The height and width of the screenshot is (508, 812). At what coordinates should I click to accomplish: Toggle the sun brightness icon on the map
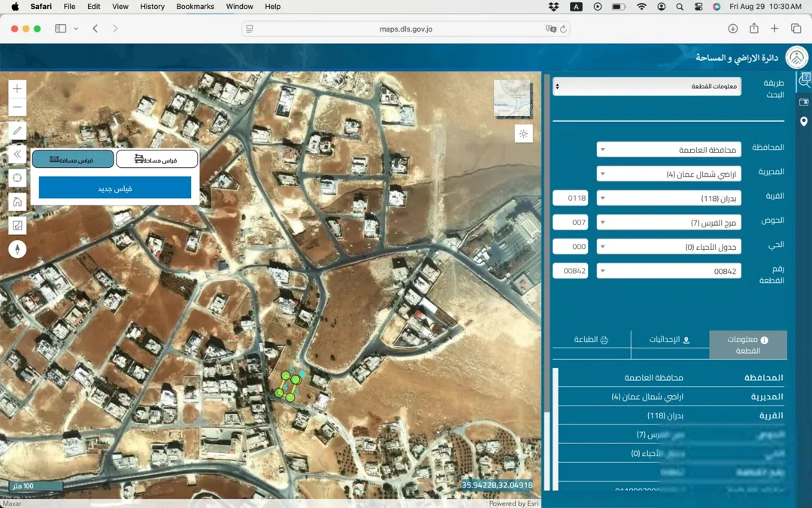click(x=523, y=134)
